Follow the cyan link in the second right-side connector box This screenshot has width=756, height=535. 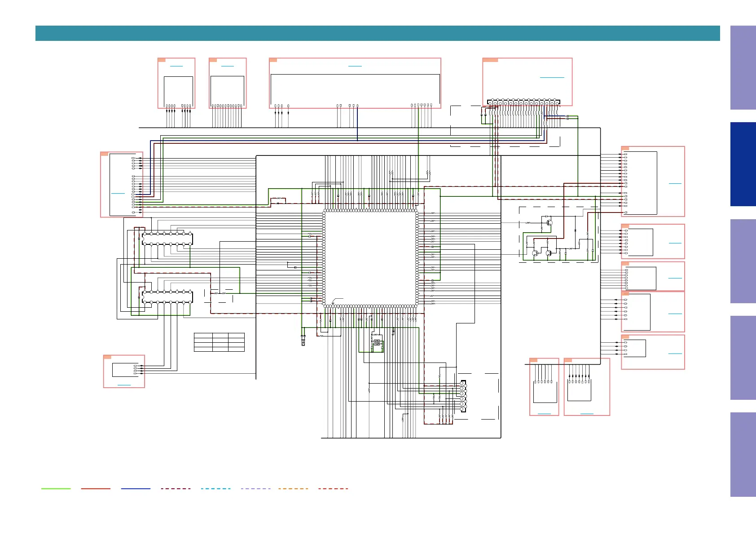point(675,243)
